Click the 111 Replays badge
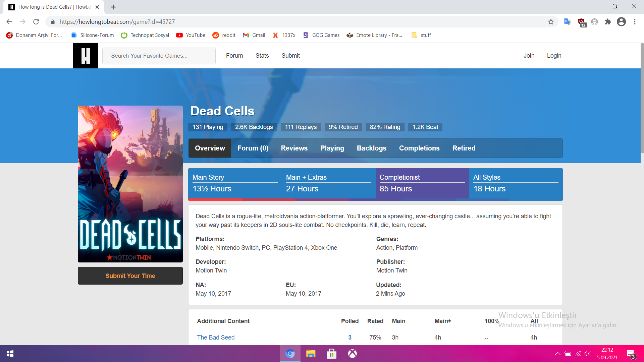 [x=301, y=127]
